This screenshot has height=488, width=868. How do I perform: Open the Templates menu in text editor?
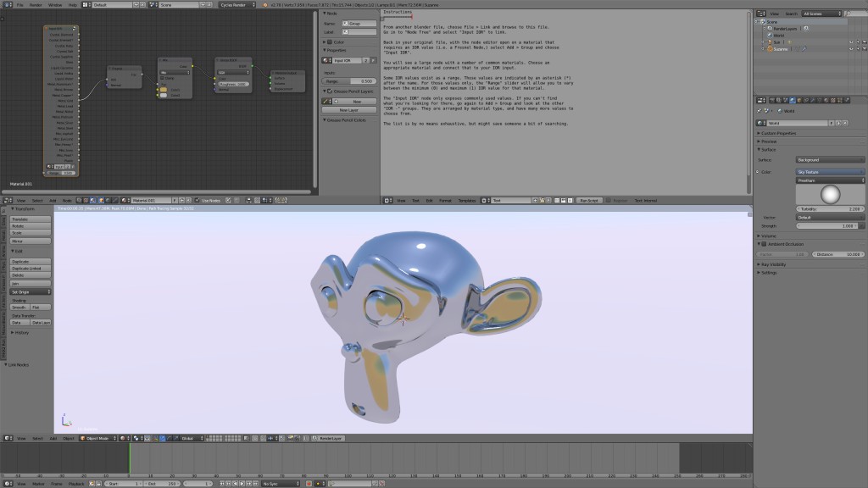[467, 201]
